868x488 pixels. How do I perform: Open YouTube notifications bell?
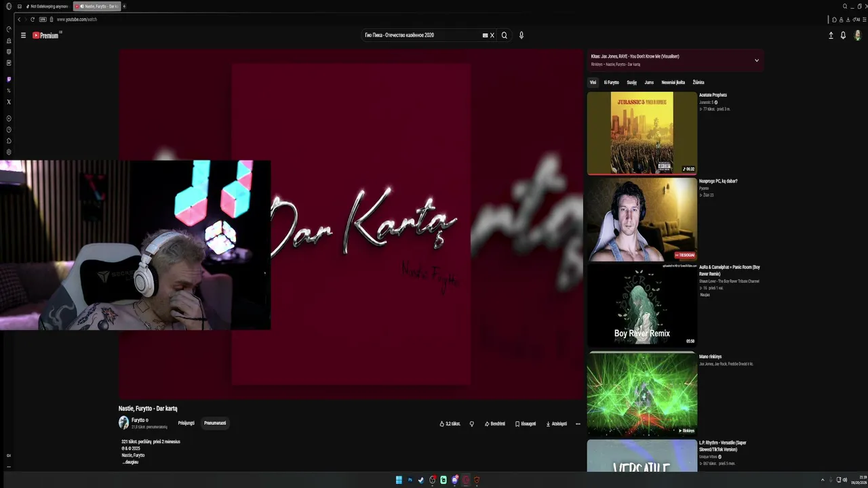click(843, 35)
